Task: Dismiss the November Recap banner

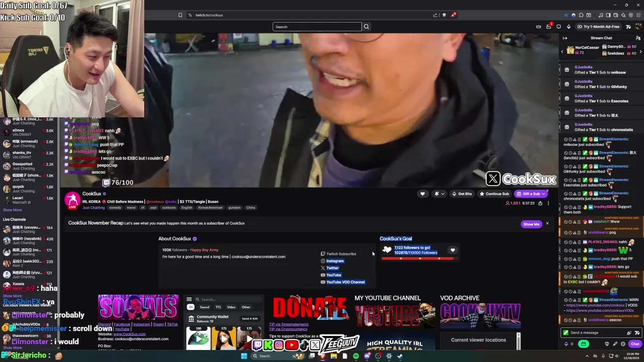Action: point(547,224)
